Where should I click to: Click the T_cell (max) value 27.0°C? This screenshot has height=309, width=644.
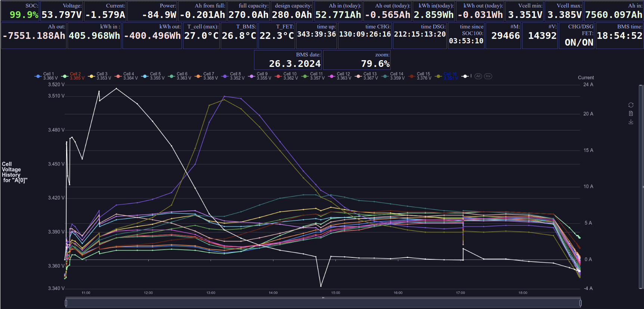[201, 35]
